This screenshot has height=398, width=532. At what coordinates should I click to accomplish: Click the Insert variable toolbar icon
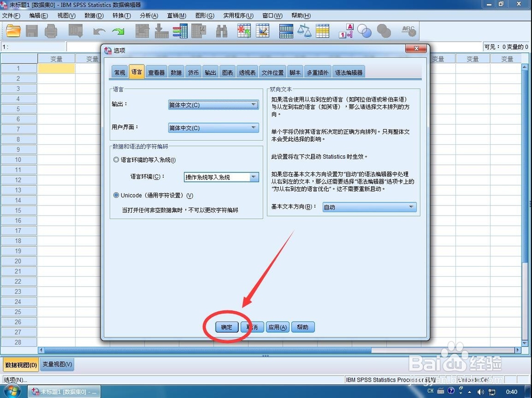pos(263,31)
